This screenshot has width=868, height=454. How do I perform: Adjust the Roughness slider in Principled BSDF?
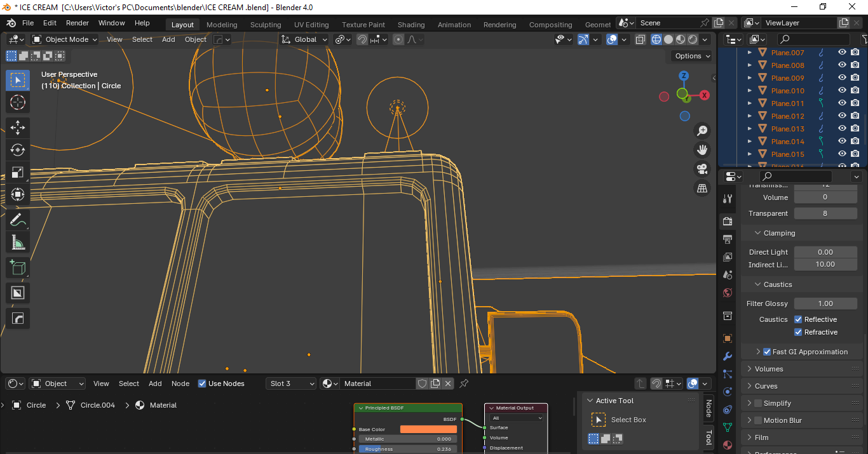(408, 449)
